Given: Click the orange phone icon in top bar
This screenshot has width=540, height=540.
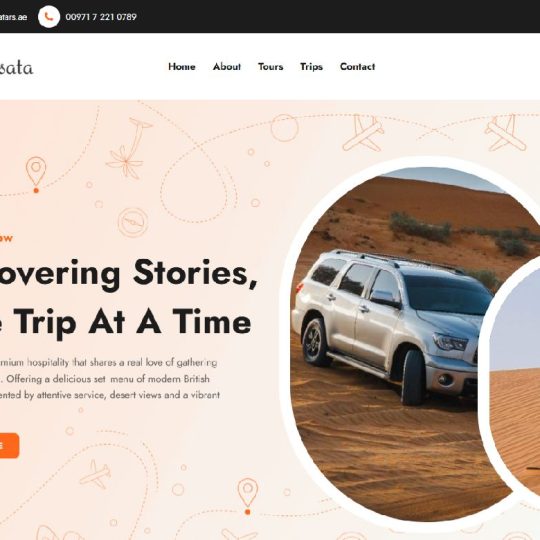Looking at the screenshot, I should click(49, 17).
